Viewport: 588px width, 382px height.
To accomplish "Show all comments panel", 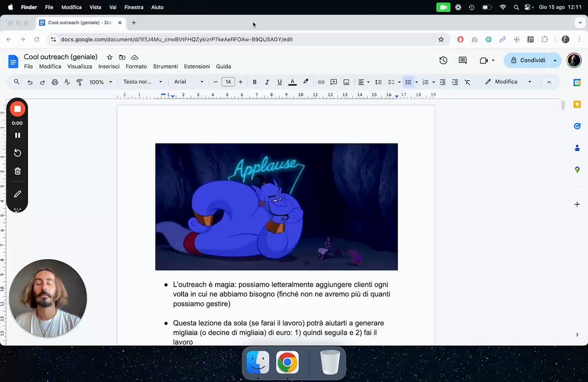I will (x=463, y=60).
